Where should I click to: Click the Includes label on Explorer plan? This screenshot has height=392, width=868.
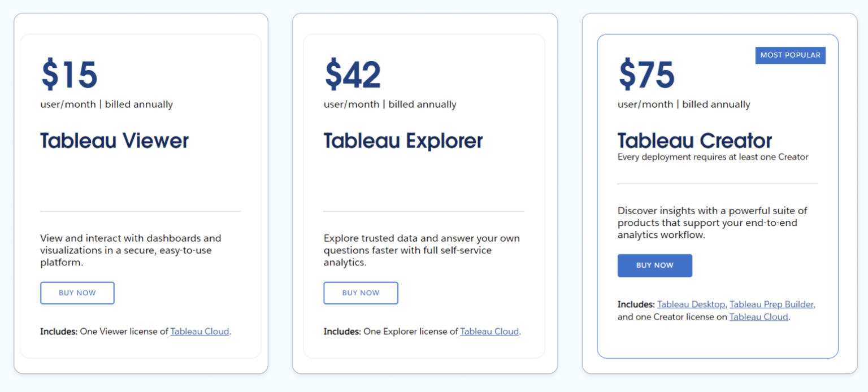coord(340,332)
